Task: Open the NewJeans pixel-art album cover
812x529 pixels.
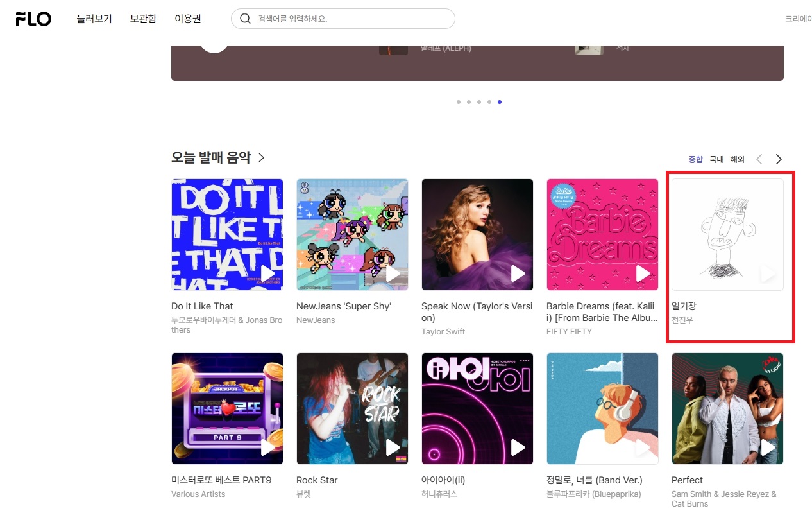Action: tap(352, 234)
